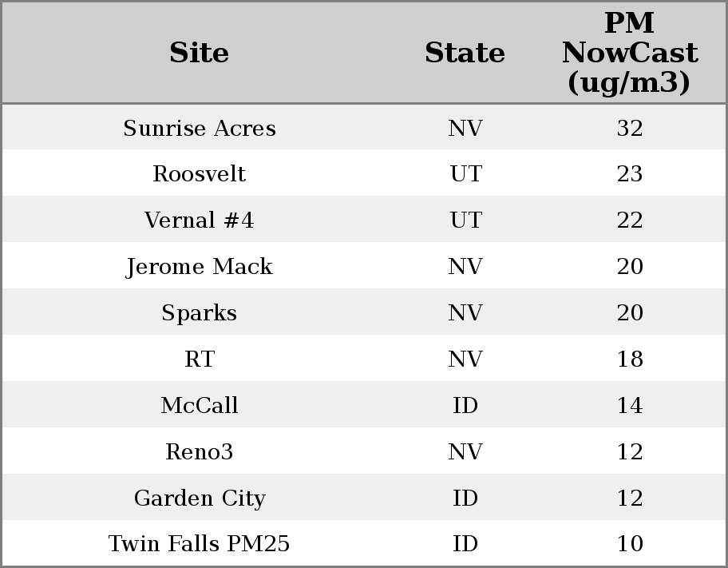Click the PM NowCast column header
This screenshot has width=728, height=568.
[x=629, y=54]
